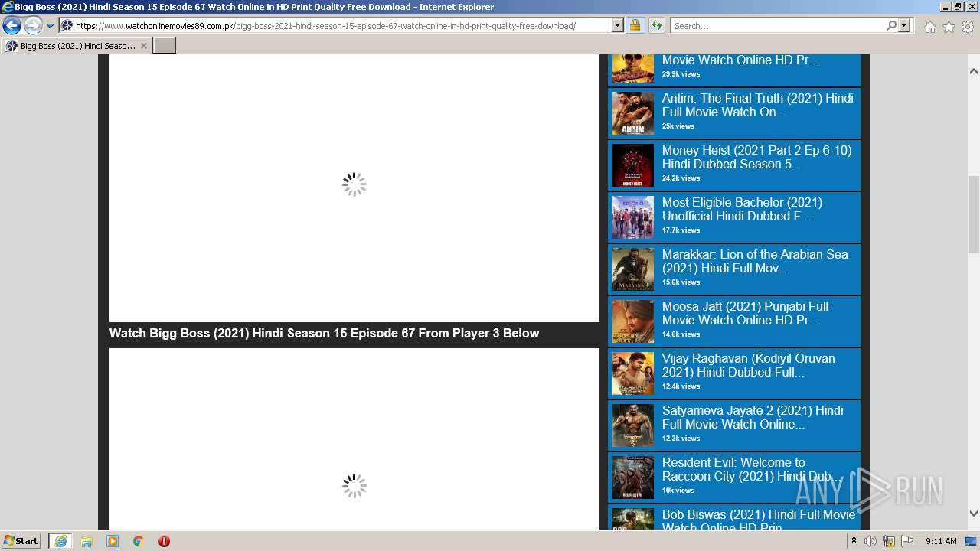Launch the media player taskbar icon

113,541
